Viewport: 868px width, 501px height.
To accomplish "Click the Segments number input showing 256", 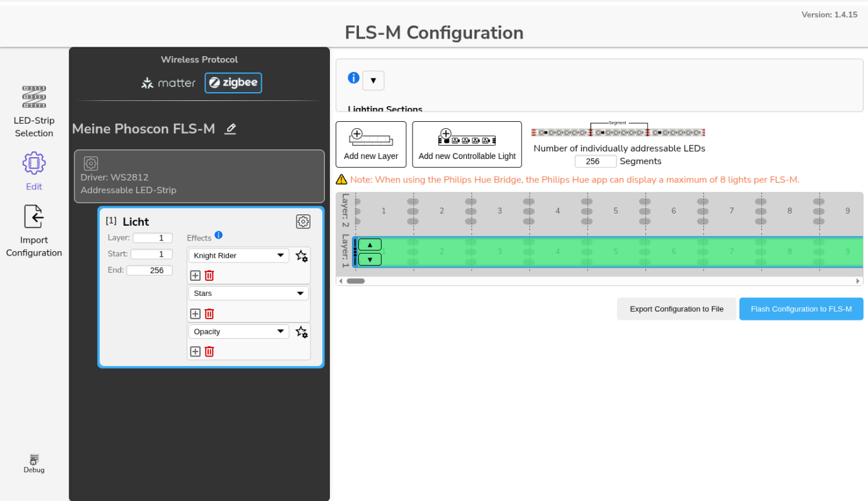I will (x=595, y=161).
